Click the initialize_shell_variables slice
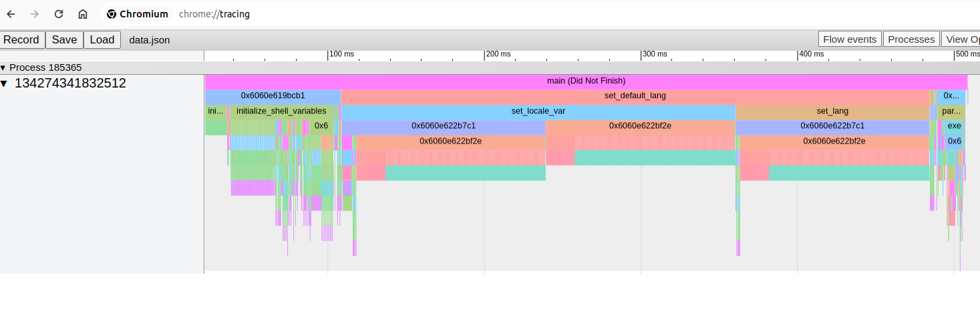Screen dimensions: 980x326 (x=281, y=112)
